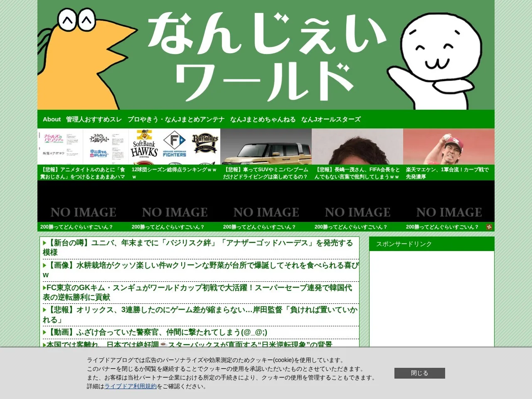
Task: Open プロやきう・なんJまとめアンテナ menu link
Action: [x=176, y=119]
